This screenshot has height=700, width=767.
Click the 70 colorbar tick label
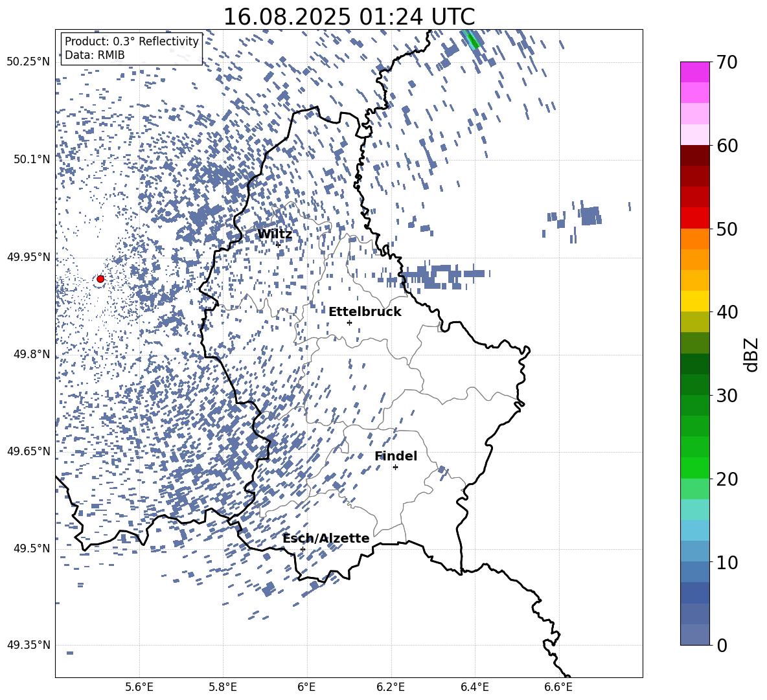pyautogui.click(x=727, y=62)
